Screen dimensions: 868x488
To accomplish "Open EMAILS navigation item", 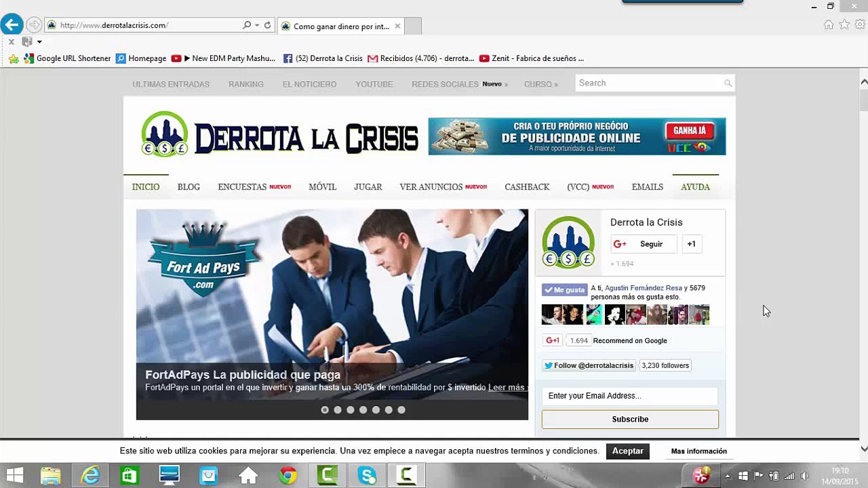I will [x=648, y=186].
